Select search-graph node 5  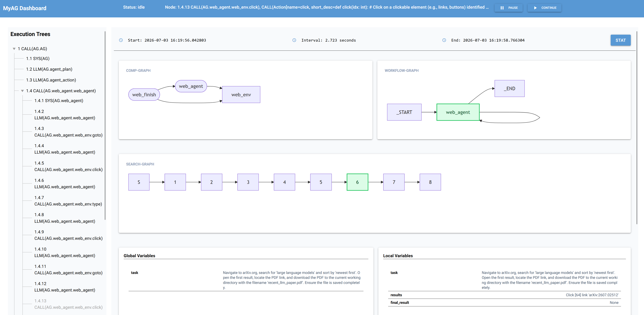click(321, 182)
